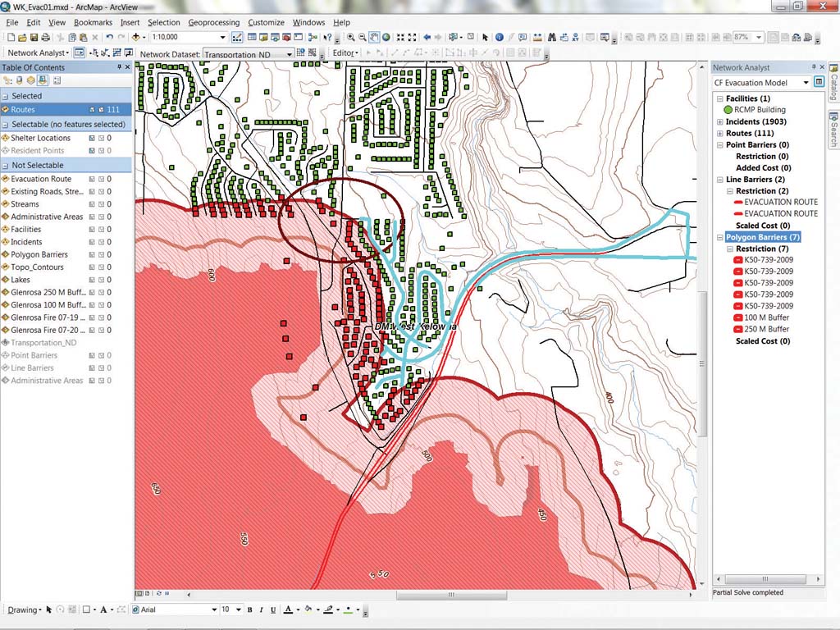This screenshot has width=840, height=630.
Task: Show the Network Analyst window button
Action: point(80,53)
